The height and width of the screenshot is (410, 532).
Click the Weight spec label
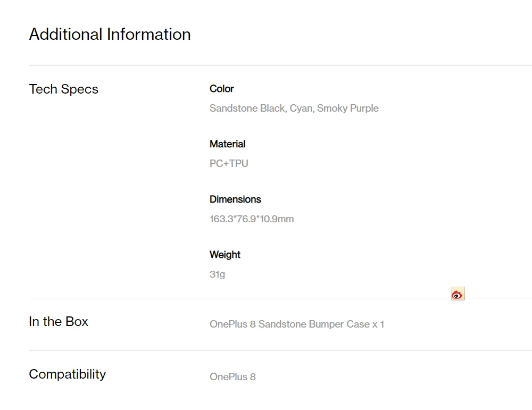coord(225,255)
